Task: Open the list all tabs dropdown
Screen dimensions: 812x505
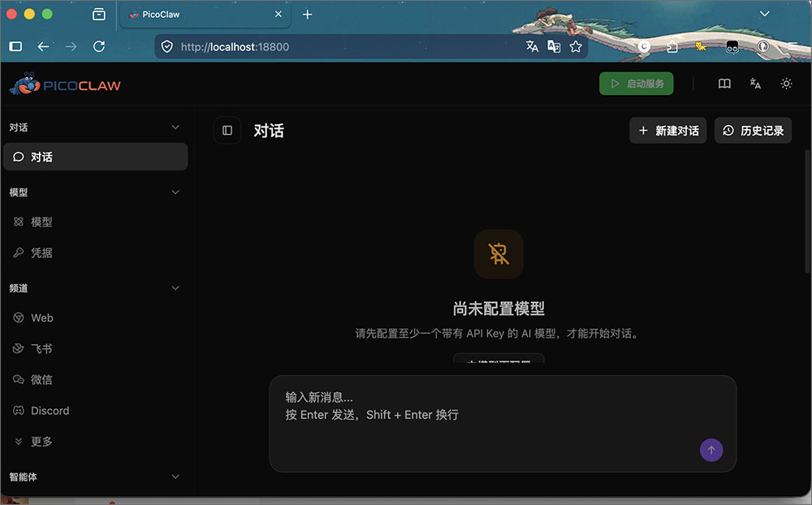Action: [x=764, y=14]
